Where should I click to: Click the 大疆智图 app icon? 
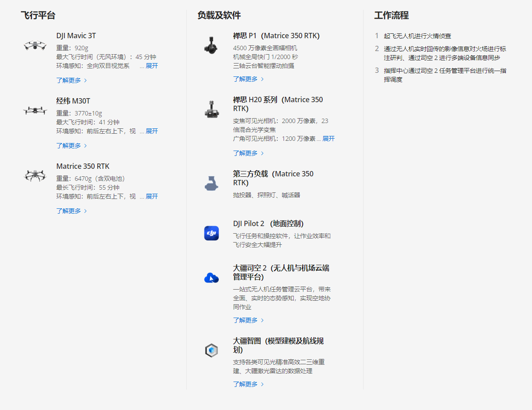(212, 350)
